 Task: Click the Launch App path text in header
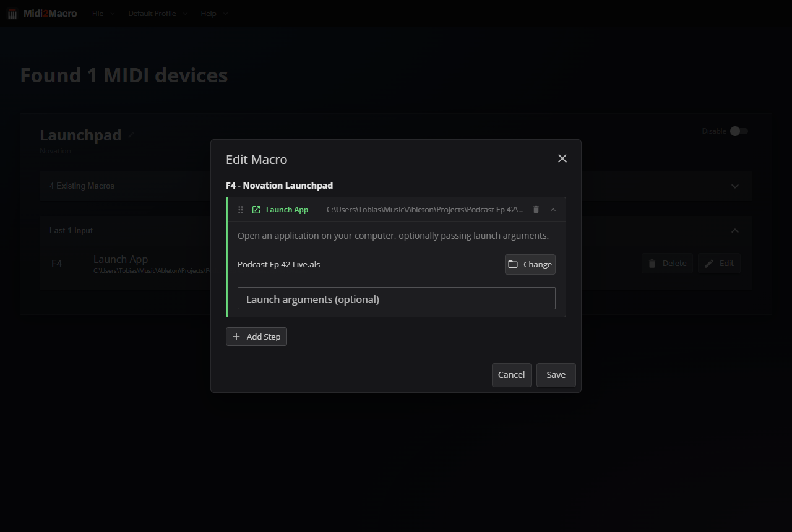pyautogui.click(x=425, y=210)
